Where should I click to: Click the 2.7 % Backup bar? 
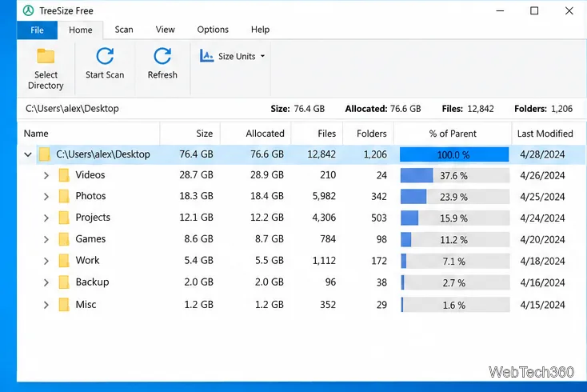(x=455, y=282)
